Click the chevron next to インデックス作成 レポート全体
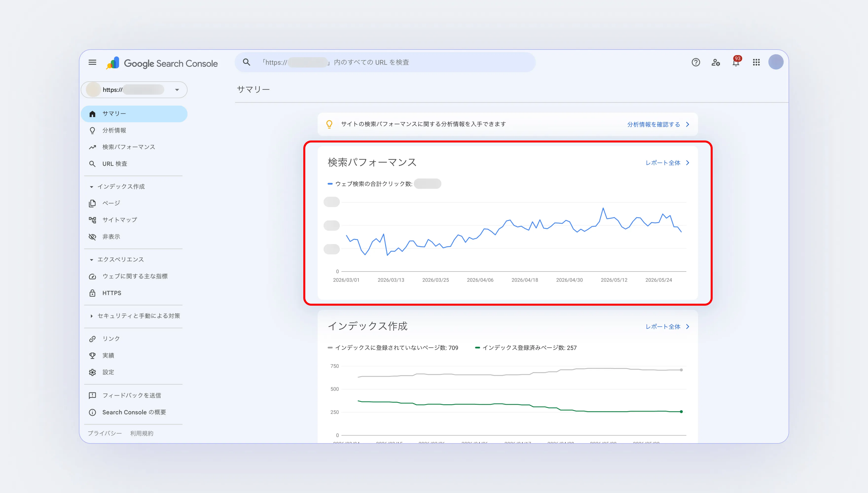Image resolution: width=868 pixels, height=493 pixels. pyautogui.click(x=687, y=327)
